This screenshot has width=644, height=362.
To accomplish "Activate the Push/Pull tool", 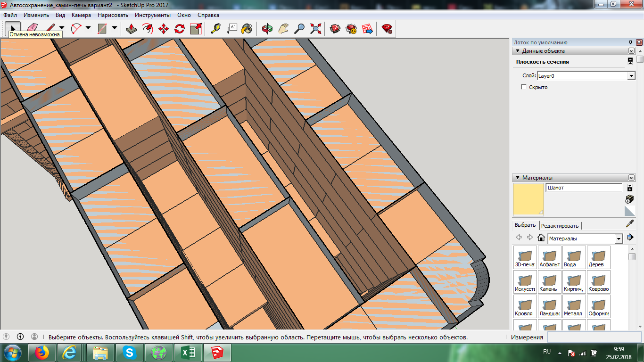I will point(132,29).
